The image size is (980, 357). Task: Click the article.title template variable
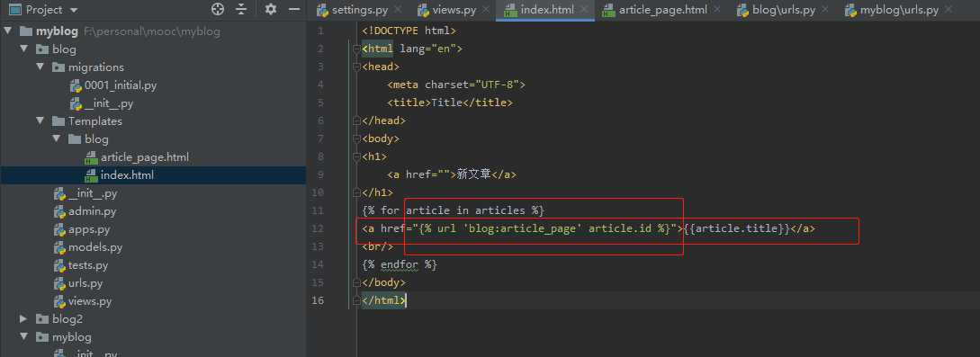[737, 229]
